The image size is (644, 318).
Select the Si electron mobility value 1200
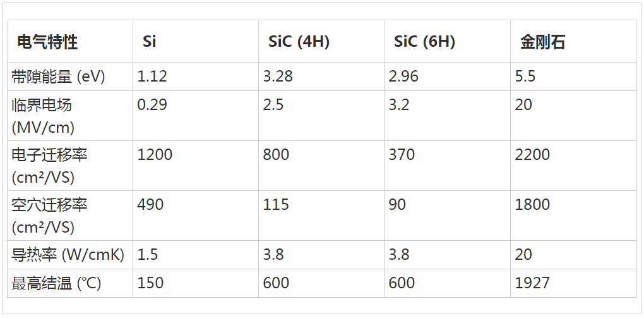pos(155,154)
